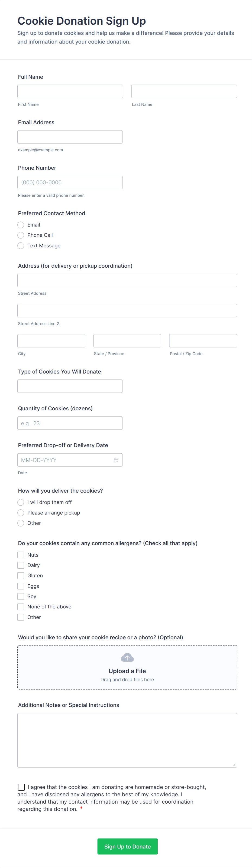252x868 pixels.
Task: Check the Nuts allergen box
Action: (x=21, y=555)
